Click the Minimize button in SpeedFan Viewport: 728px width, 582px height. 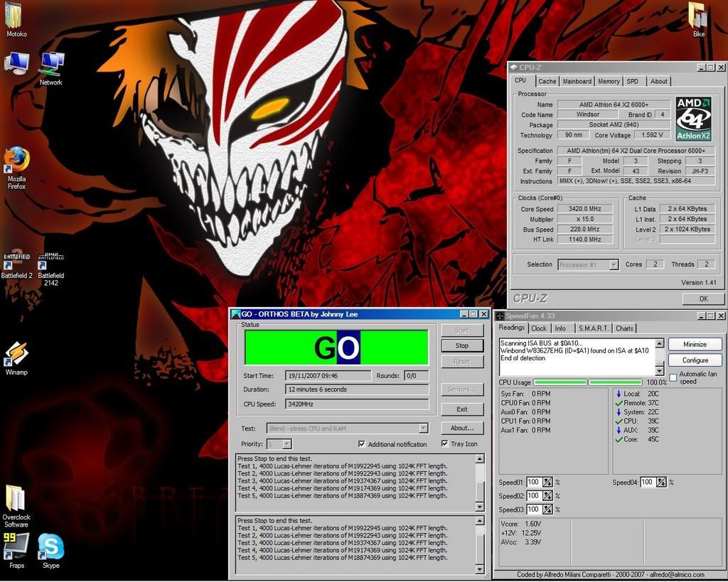[x=695, y=345]
